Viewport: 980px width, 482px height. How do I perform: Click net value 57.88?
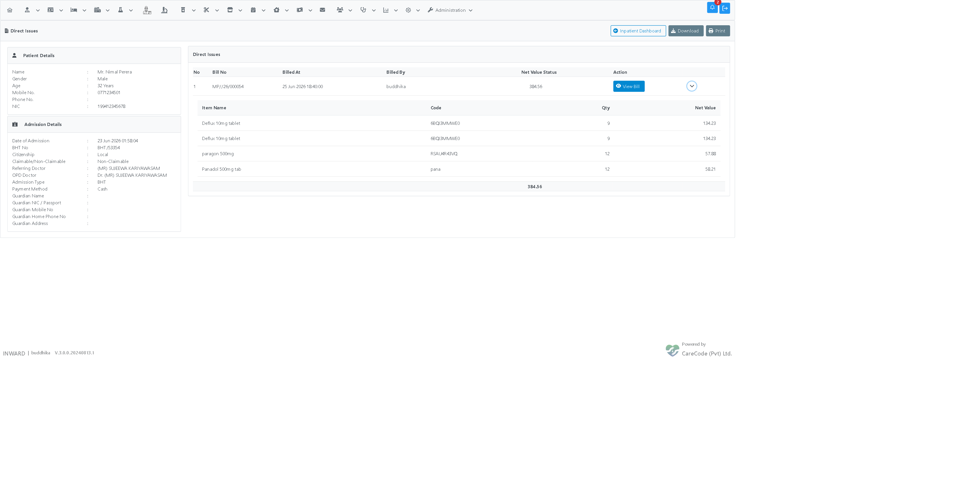[x=710, y=154]
